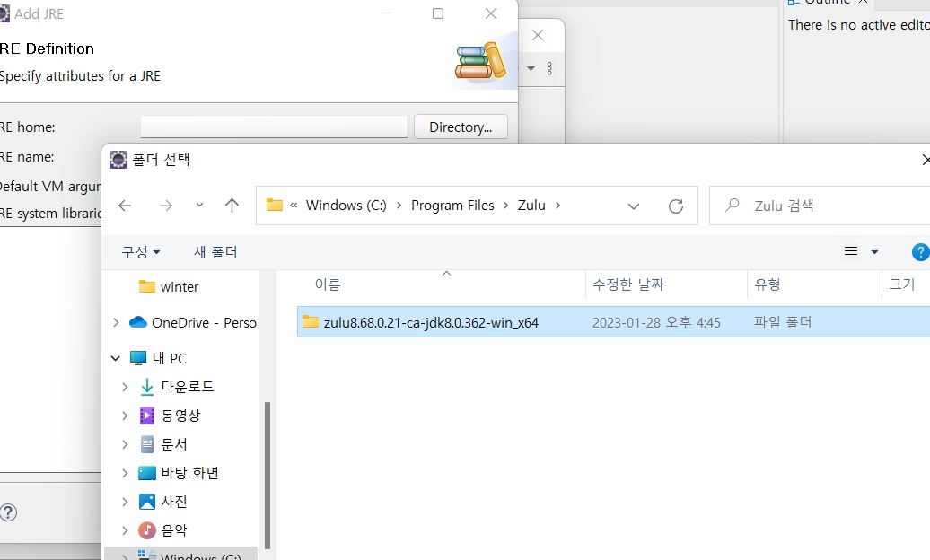930x560 pixels.
Task: Change the view layout icon
Action: (x=851, y=253)
